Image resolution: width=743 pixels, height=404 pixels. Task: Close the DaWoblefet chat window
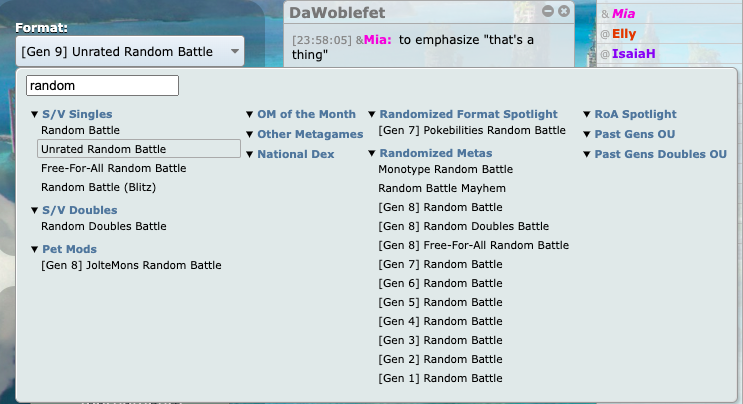(x=564, y=11)
